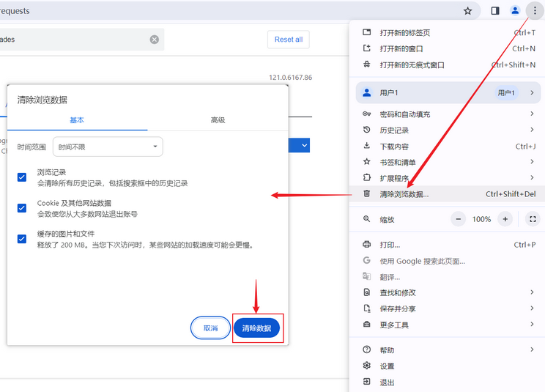Click the 100% zoom level value
Screen dimensions: 545x392
tap(481, 219)
